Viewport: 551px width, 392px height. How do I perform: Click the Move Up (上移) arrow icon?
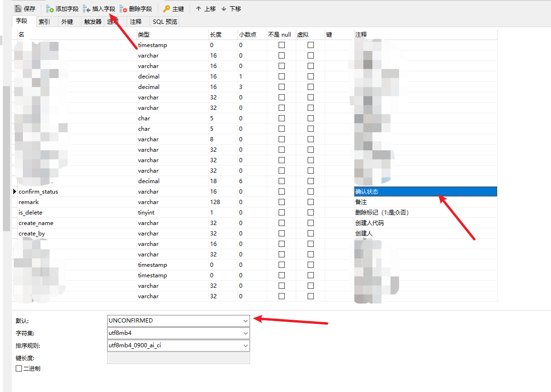[199, 9]
